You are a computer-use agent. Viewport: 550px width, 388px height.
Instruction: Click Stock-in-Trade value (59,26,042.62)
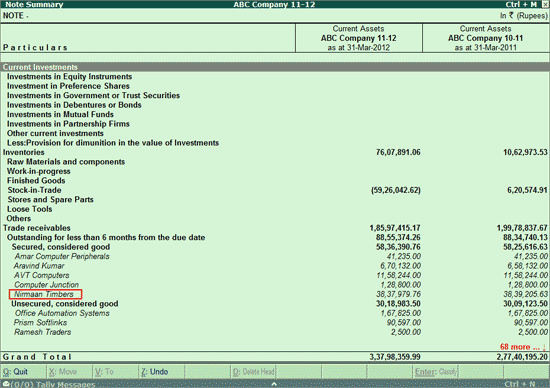coord(396,190)
